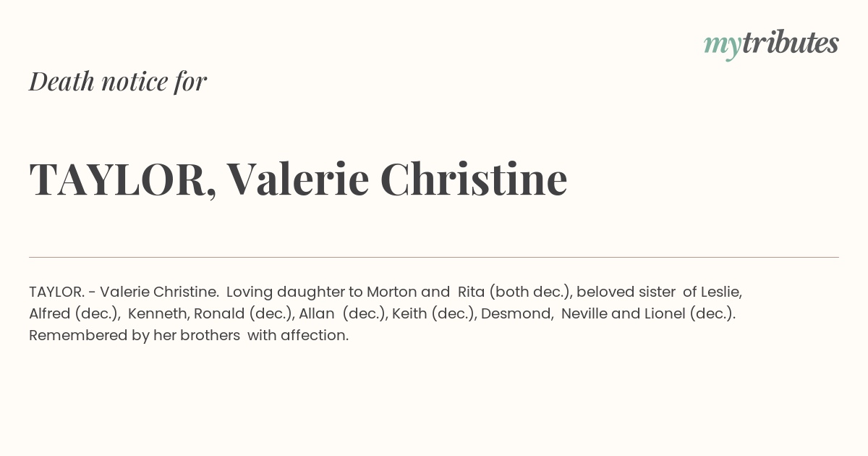Click the horizontal divider line

click(434, 257)
